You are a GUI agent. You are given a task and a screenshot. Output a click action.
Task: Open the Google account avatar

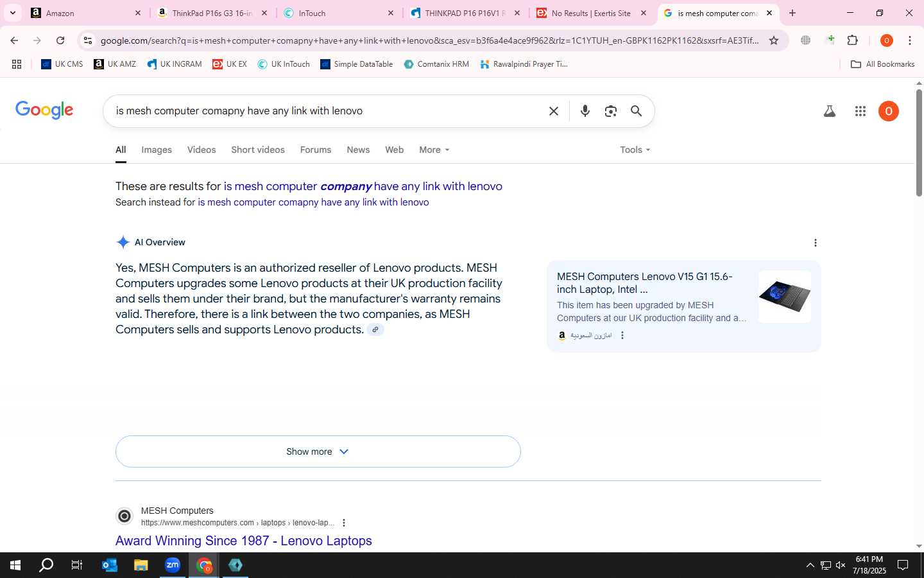pyautogui.click(x=889, y=111)
